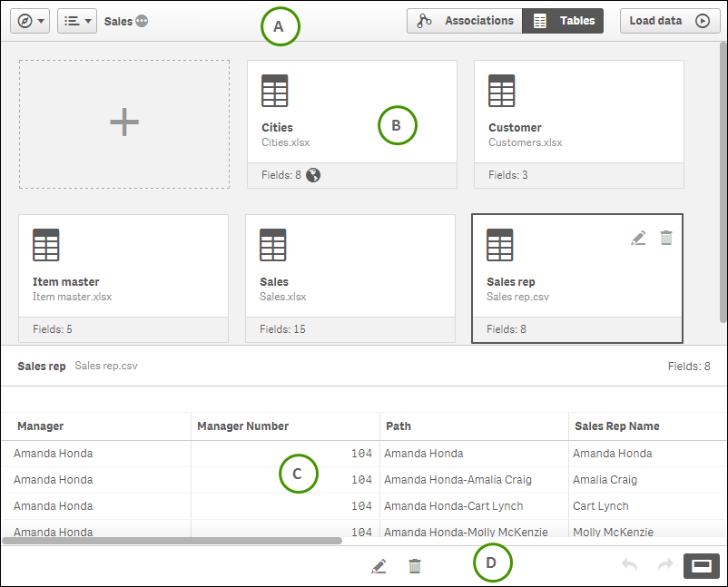This screenshot has width=728, height=587.
Task: Click the undo arrow icon
Action: tap(629, 565)
